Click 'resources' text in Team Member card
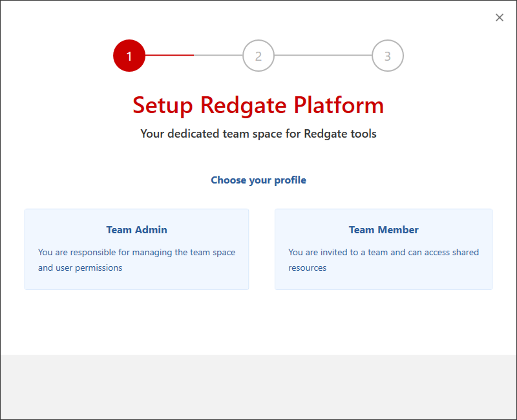Image resolution: width=517 pixels, height=420 pixels. pyautogui.click(x=308, y=268)
